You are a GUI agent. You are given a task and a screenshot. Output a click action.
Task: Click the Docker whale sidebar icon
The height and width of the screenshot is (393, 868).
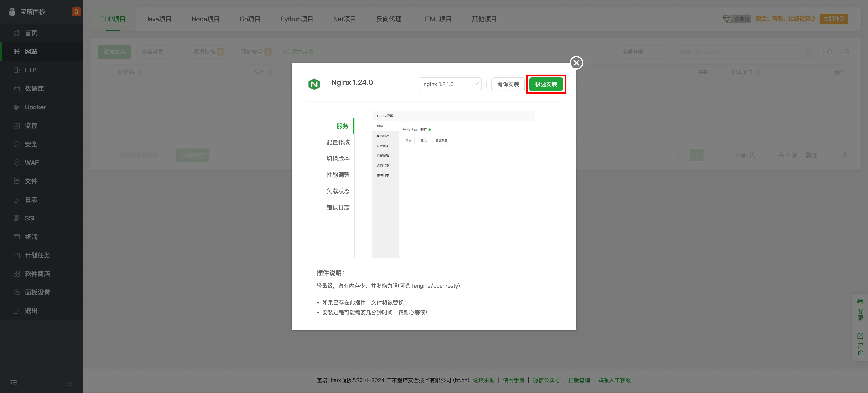tap(17, 107)
